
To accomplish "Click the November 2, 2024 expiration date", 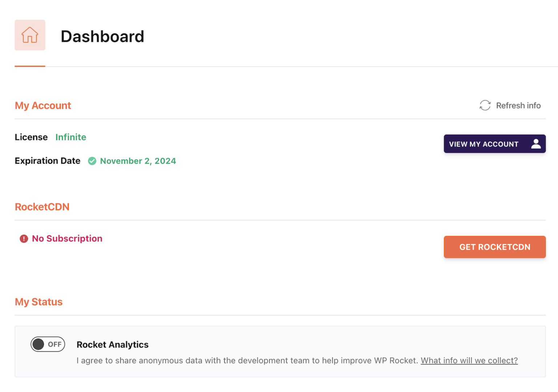I will [x=138, y=161].
